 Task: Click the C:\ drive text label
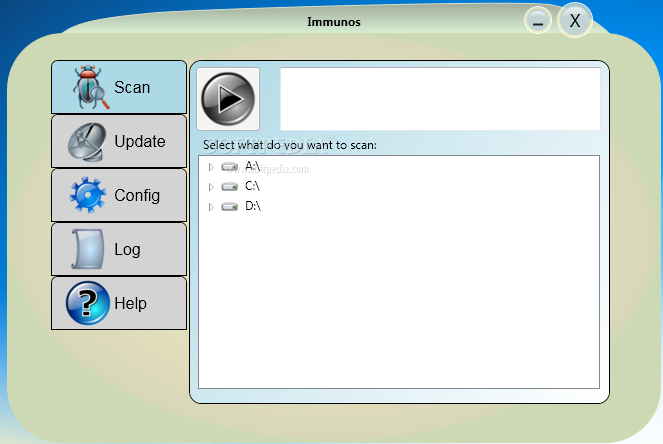pos(253,186)
